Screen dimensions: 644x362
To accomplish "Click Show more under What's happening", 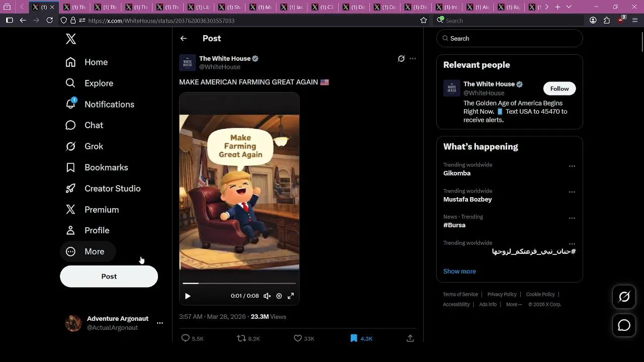I will (x=459, y=271).
